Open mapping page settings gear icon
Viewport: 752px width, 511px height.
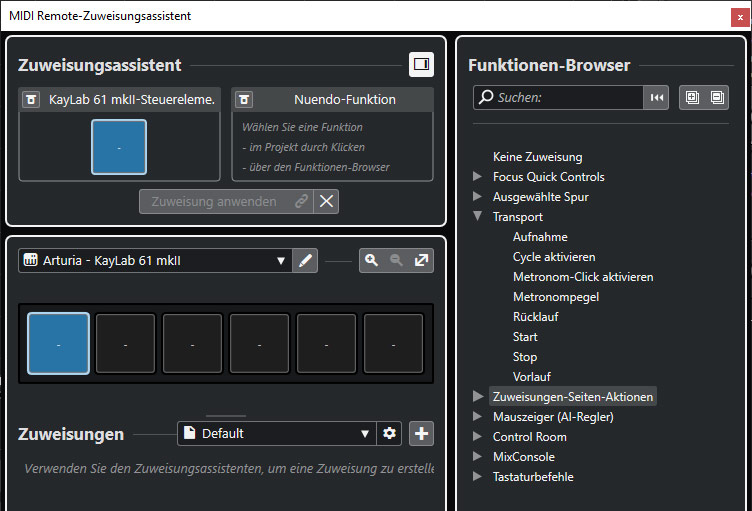(389, 434)
